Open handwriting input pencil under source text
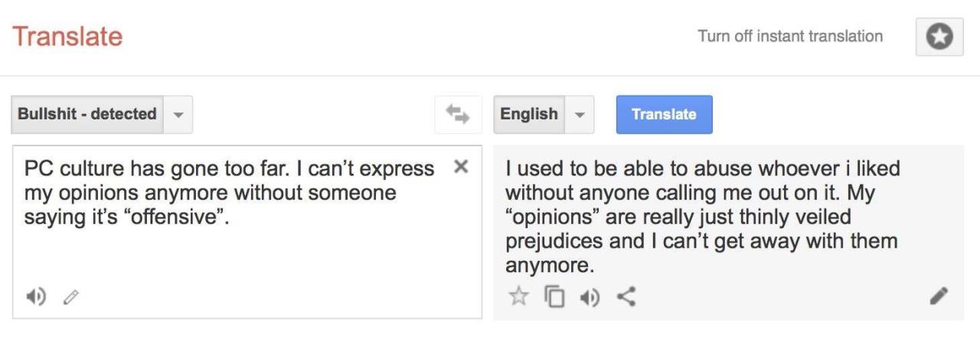 [x=70, y=295]
